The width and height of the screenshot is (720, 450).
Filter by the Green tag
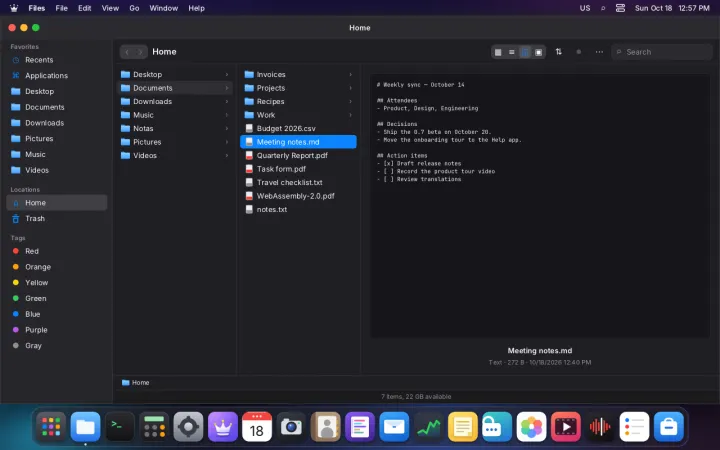tap(56, 298)
